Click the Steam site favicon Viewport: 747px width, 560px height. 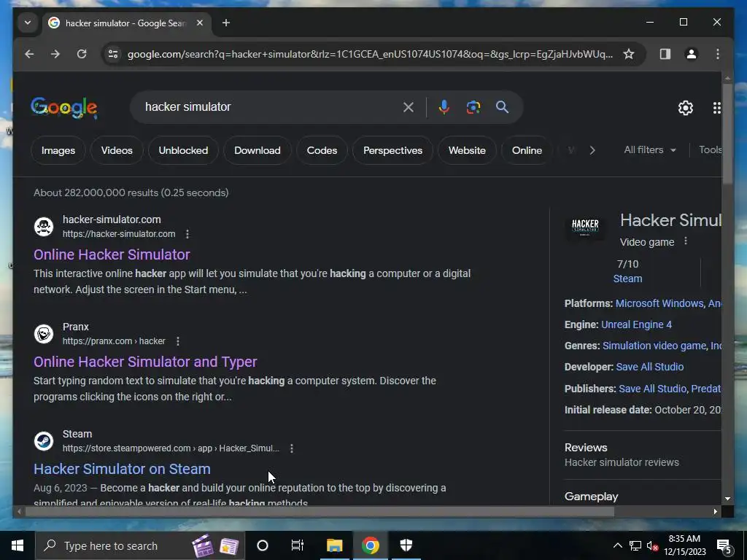[x=44, y=441]
